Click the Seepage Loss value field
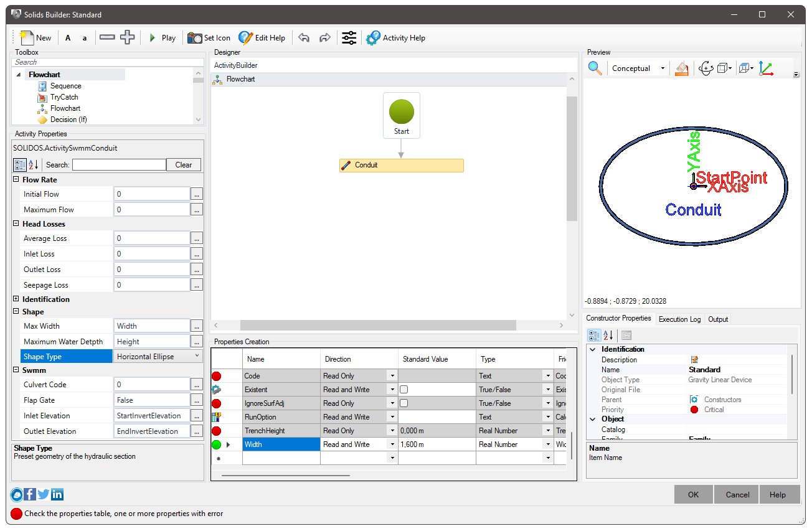Viewport: 812px width, 531px height. click(x=152, y=284)
